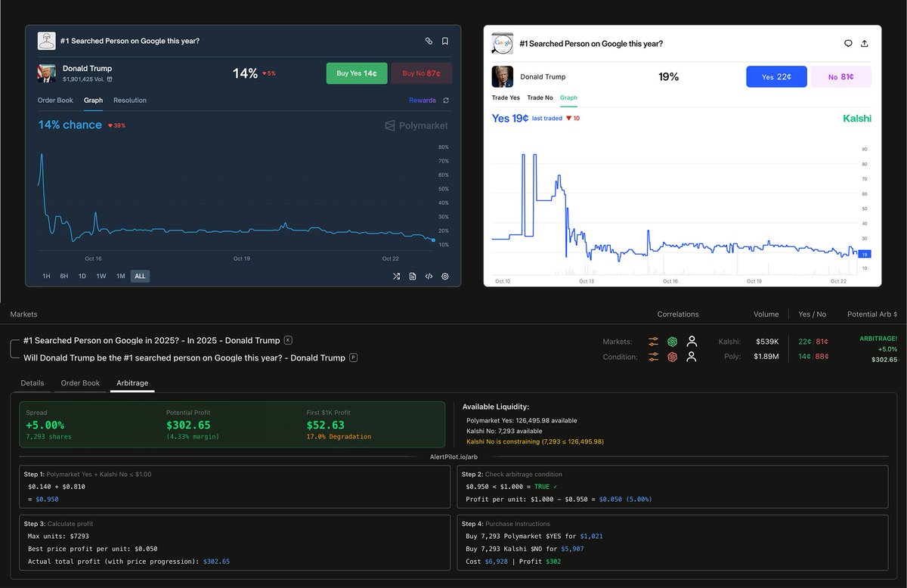This screenshot has height=588, width=907.
Task: Select 6H chart range
Action: [x=64, y=277]
